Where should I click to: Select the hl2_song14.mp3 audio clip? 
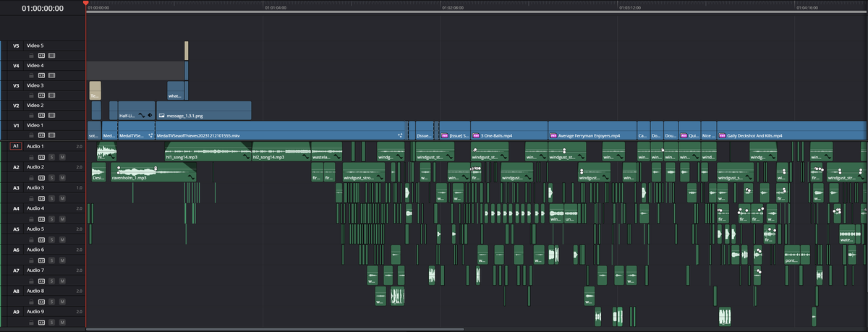(281, 152)
